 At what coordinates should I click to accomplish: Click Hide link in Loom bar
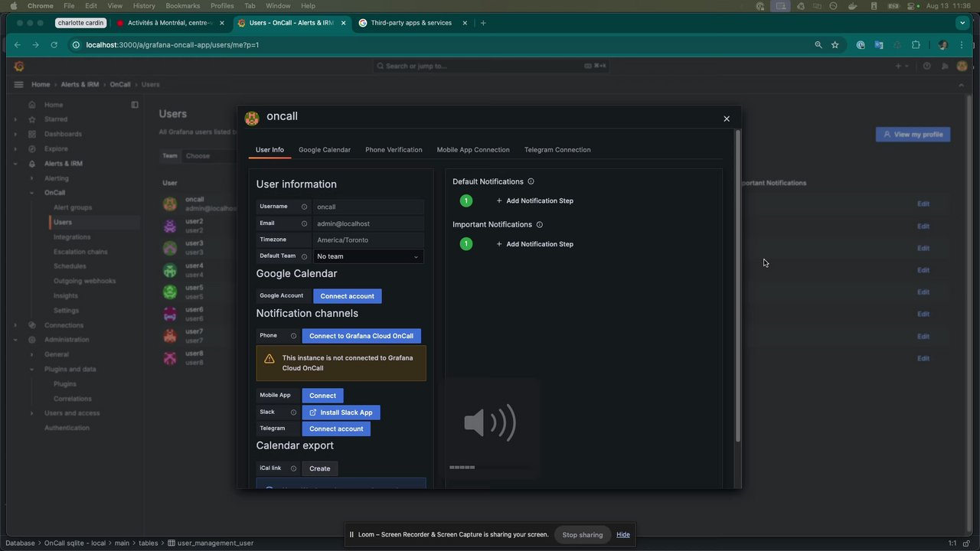point(623,535)
